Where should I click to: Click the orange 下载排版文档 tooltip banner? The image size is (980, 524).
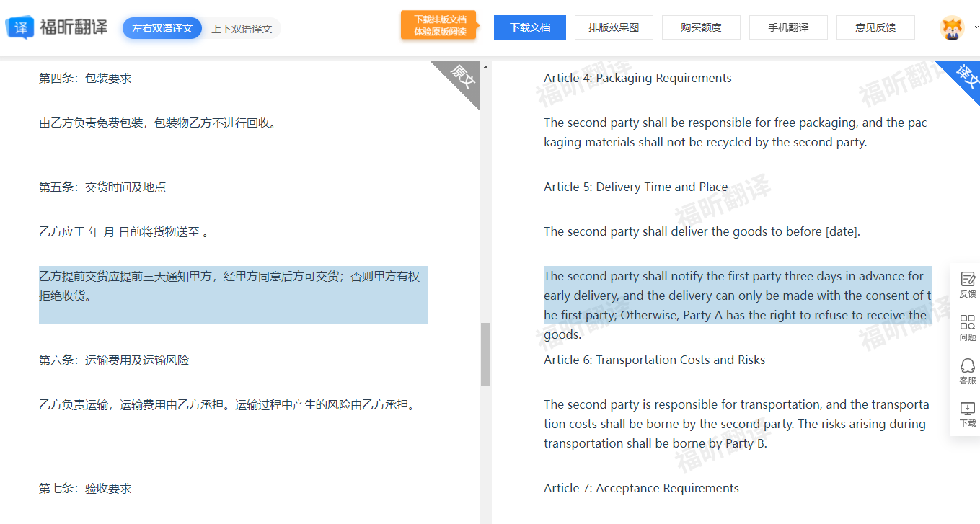[439, 25]
